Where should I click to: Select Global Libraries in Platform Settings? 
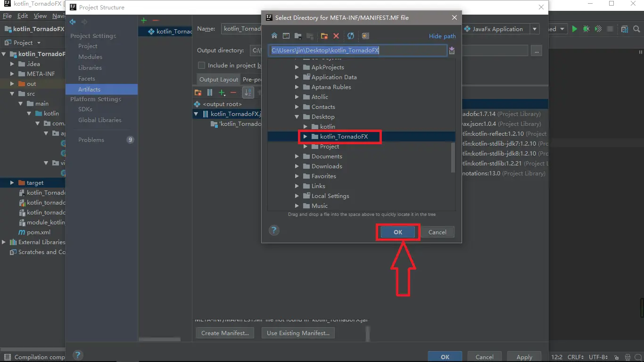99,120
